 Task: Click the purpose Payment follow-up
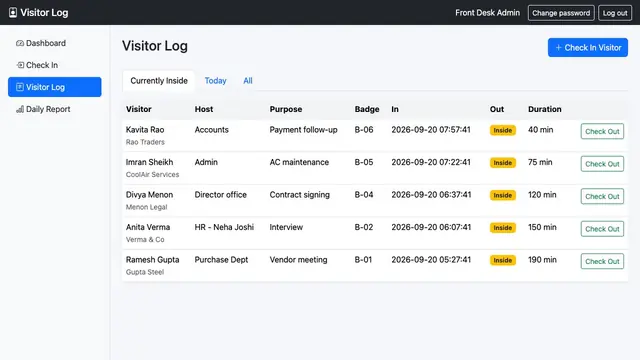303,130
